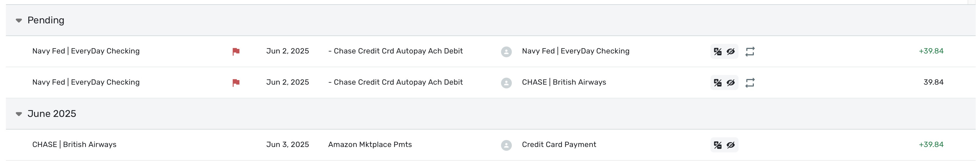Viewport: 980px width, 165px height.
Task: Click the Amazon Mktplace Pmts payee name
Action: pos(370,145)
